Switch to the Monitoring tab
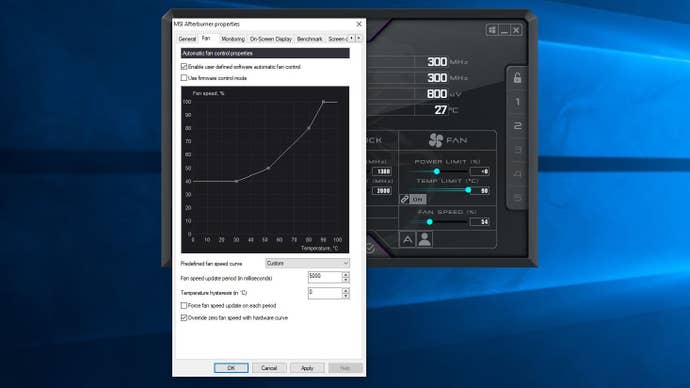Viewport: 690px width, 388px height. [233, 39]
